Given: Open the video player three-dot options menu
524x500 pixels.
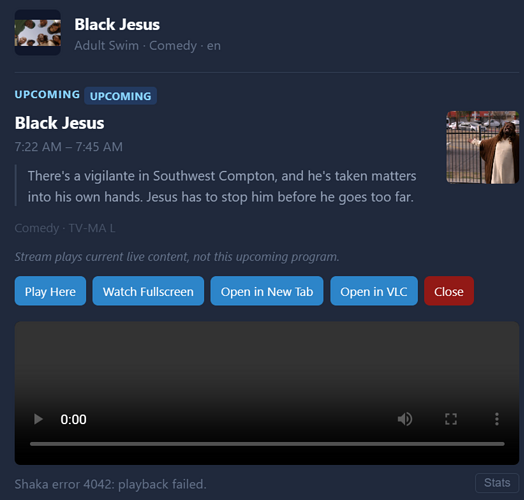Looking at the screenshot, I should (x=497, y=419).
